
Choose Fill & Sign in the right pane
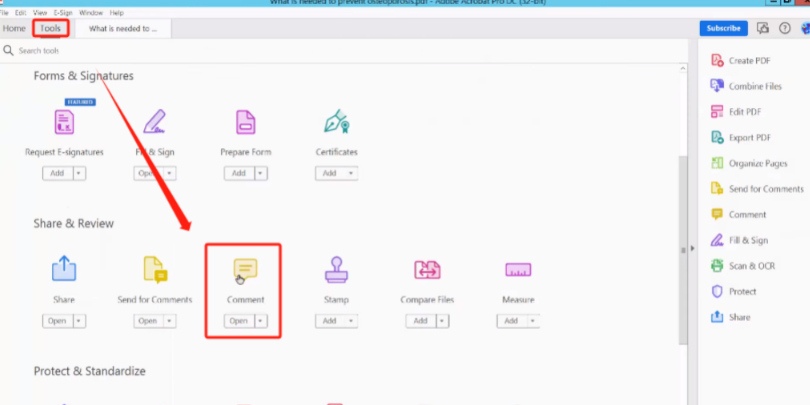[740, 240]
